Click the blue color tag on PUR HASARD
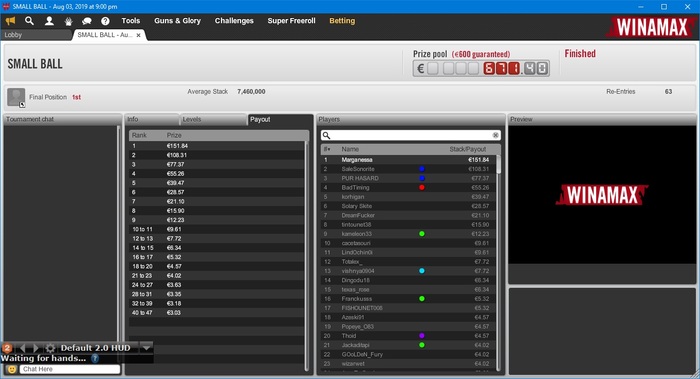Image resolution: width=700 pixels, height=379 pixels. (422, 178)
